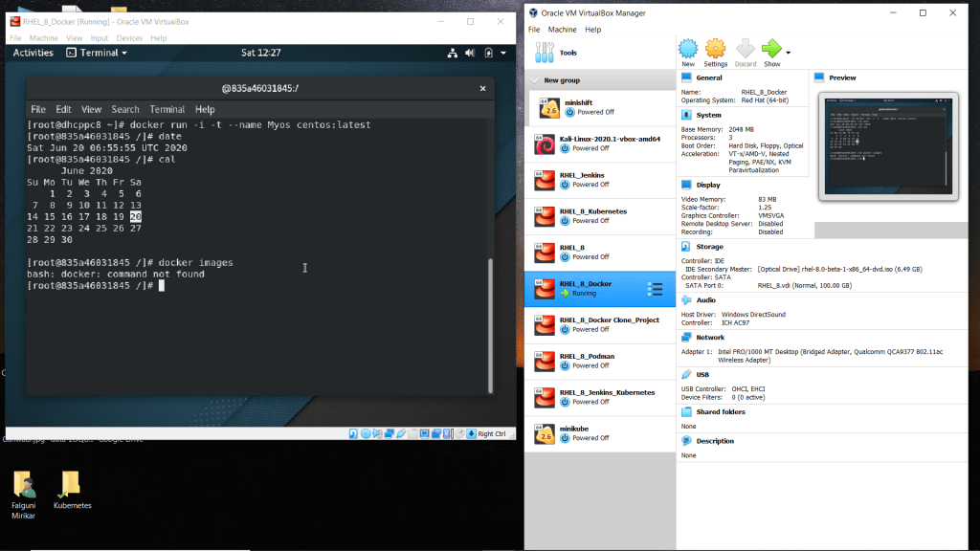The height and width of the screenshot is (551, 980).
Task: Click the VM preview thumbnail
Action: 887,145
